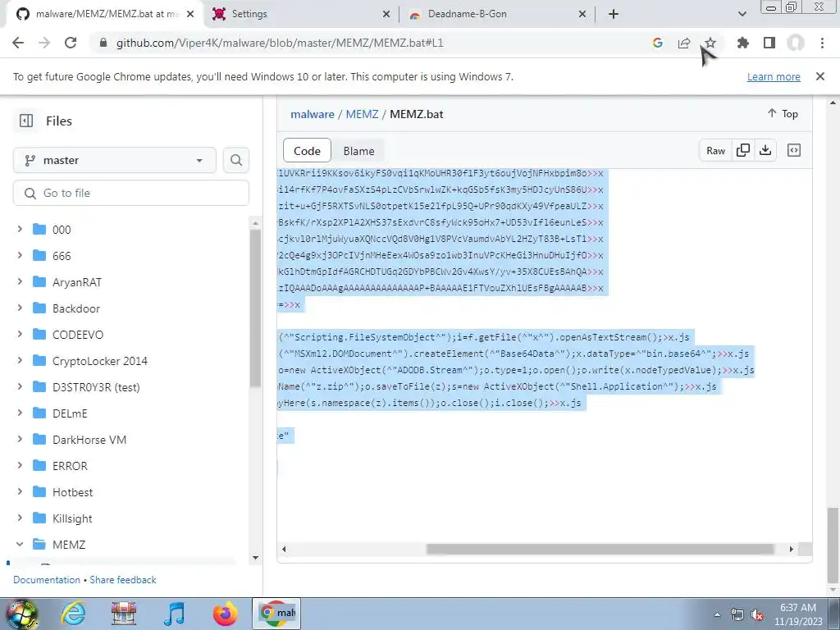Viewport: 840px width, 630px height.
Task: Switch to the Settings tab
Action: [300, 14]
